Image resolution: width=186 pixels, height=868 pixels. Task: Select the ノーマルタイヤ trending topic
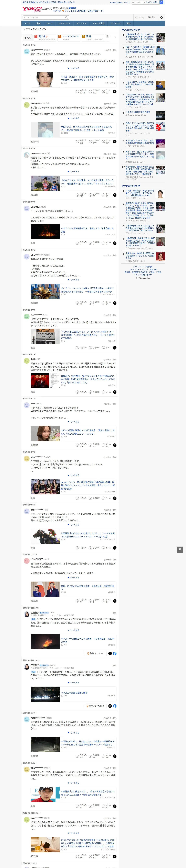point(69,38)
